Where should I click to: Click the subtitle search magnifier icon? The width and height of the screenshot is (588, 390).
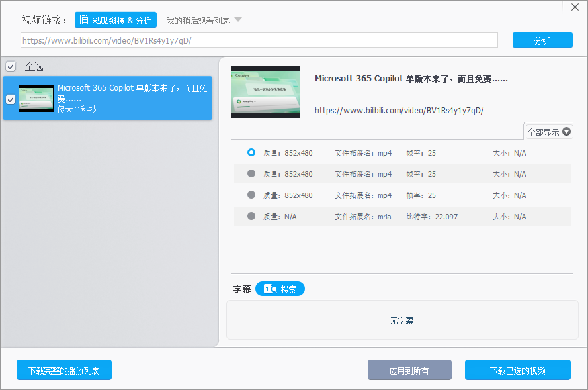coord(271,289)
